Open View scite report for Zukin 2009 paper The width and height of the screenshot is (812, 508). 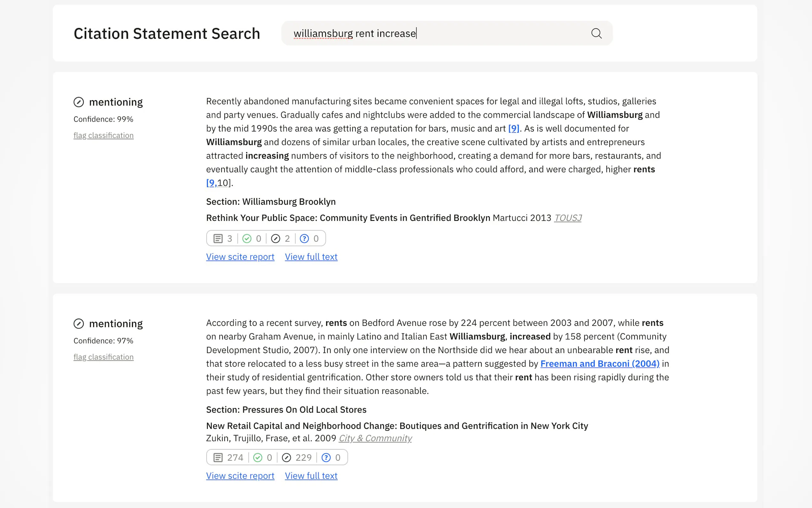coord(240,476)
